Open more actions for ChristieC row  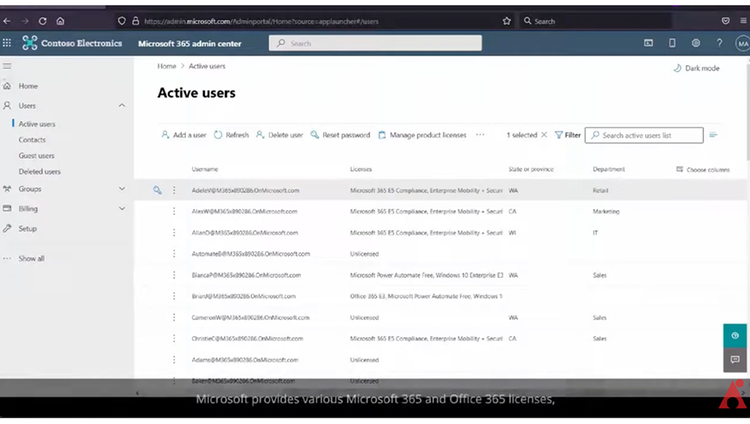coord(174,338)
